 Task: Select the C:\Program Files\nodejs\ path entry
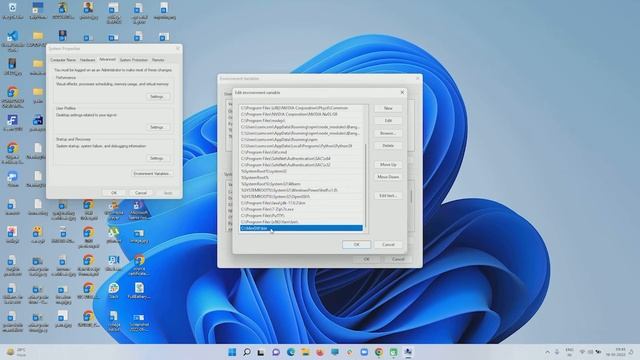click(301, 121)
